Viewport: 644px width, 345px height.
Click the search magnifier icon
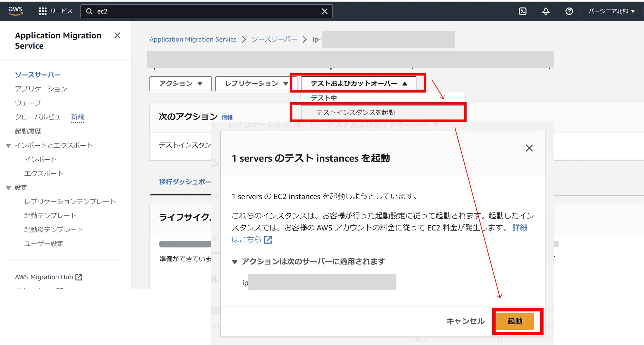coord(89,11)
